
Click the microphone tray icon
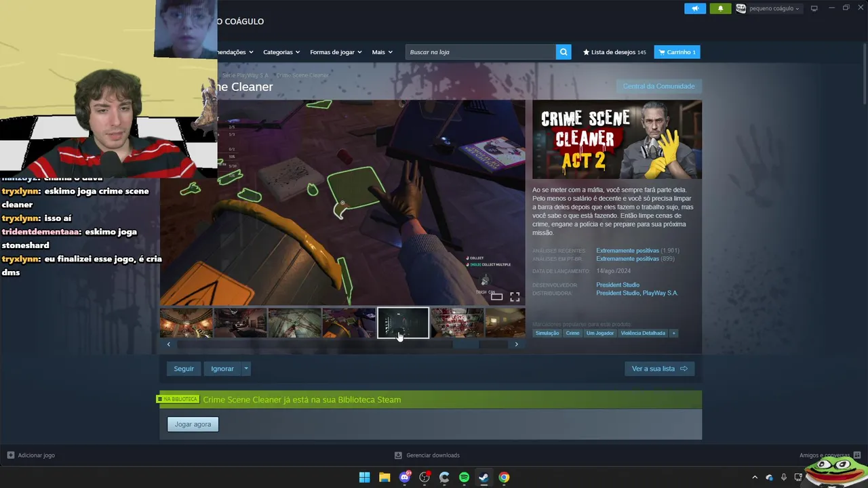pyautogui.click(x=784, y=477)
